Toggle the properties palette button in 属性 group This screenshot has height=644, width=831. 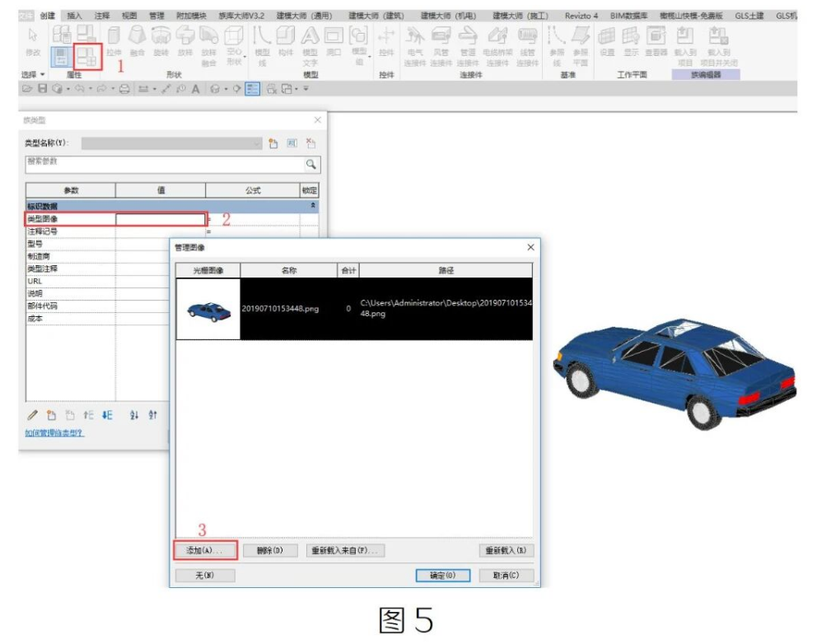coord(61,57)
